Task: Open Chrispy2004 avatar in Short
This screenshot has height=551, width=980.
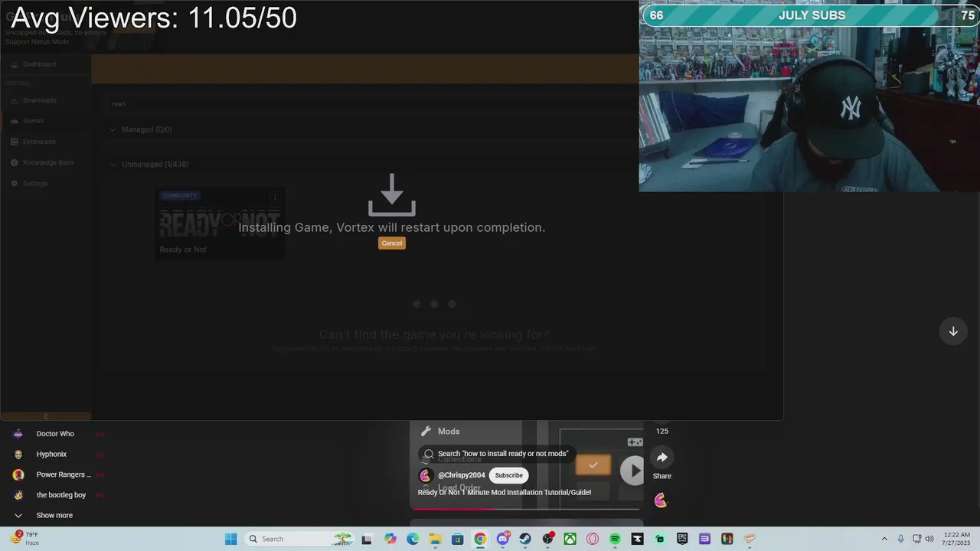Action: [x=425, y=475]
